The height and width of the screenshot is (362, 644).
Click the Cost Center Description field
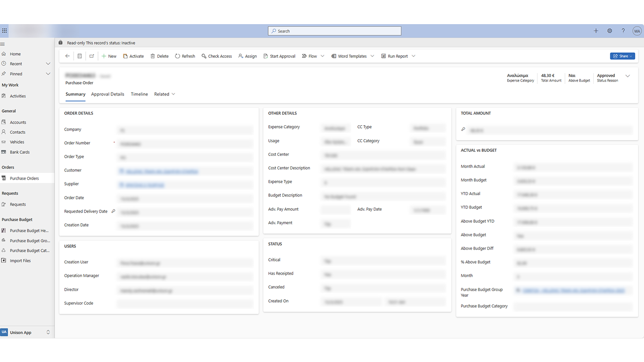point(383,168)
